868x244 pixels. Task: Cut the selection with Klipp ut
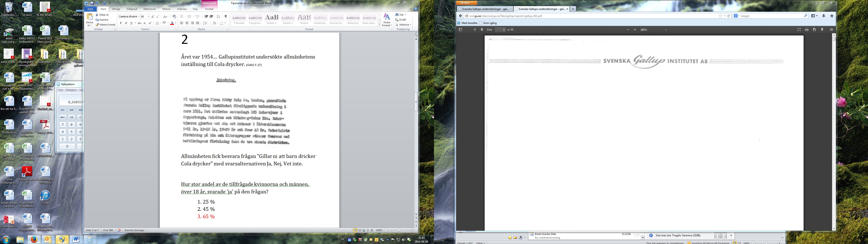click(x=102, y=15)
